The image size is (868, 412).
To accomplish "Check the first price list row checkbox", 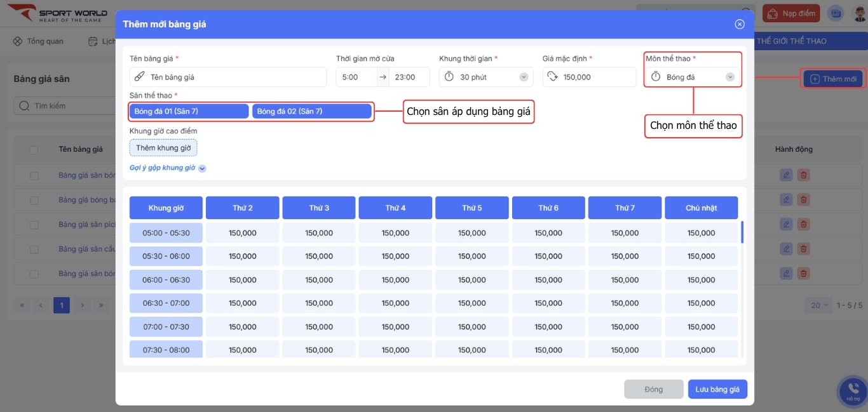I will point(34,176).
